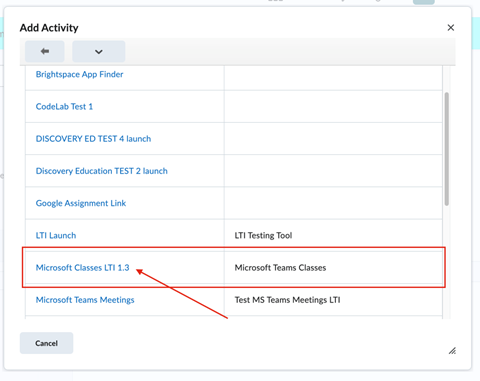Click the Add Activity dialog title
The height and width of the screenshot is (381, 480).
(49, 28)
